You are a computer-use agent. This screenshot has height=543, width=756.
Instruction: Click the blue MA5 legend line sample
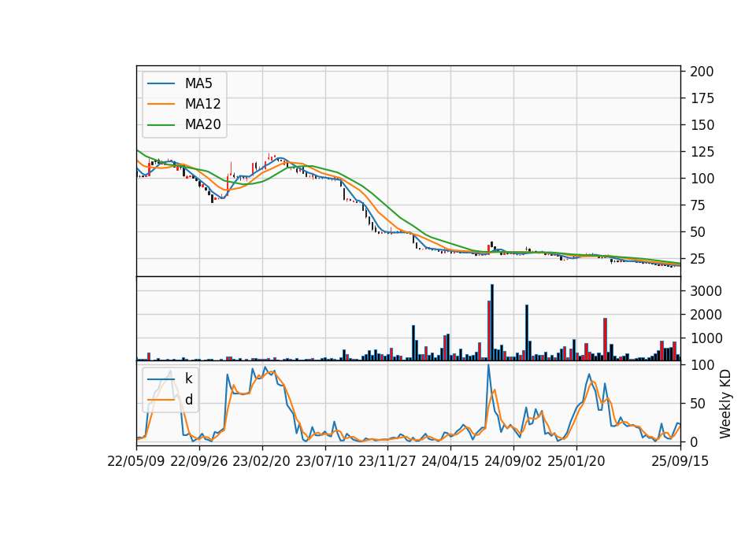coord(161,83)
